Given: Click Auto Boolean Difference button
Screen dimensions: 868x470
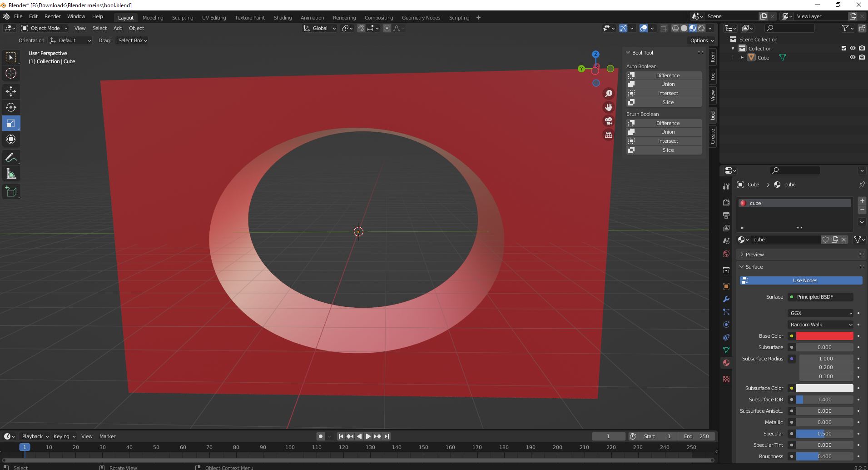Looking at the screenshot, I should coord(667,75).
